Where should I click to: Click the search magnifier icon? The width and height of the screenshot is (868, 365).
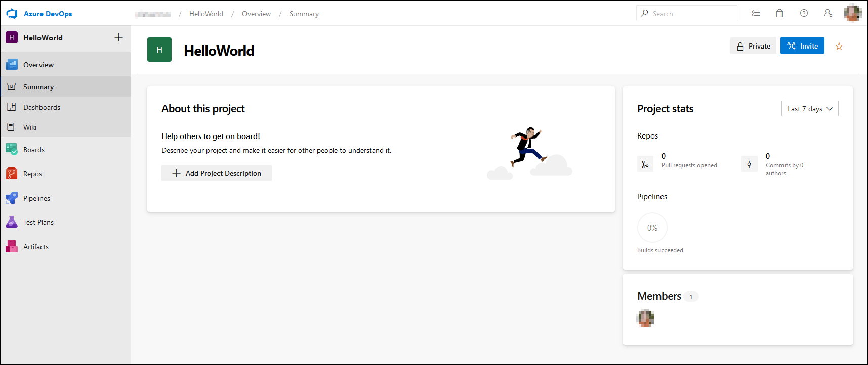644,13
